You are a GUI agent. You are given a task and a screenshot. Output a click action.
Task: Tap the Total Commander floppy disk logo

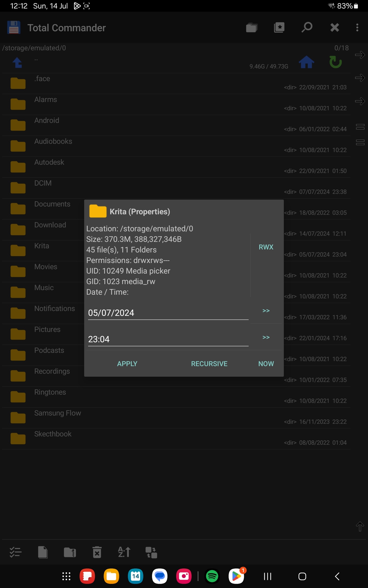tap(14, 28)
